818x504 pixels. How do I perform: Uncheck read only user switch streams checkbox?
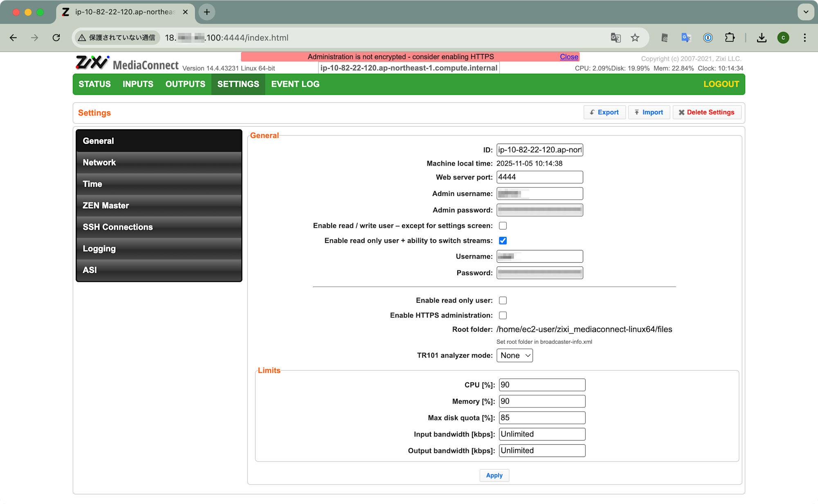(x=503, y=241)
